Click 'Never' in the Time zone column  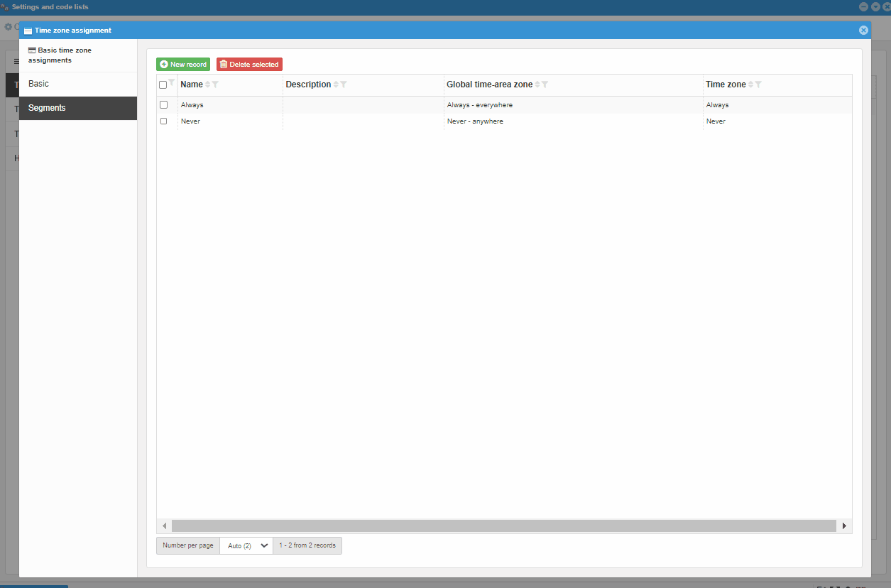pos(716,121)
